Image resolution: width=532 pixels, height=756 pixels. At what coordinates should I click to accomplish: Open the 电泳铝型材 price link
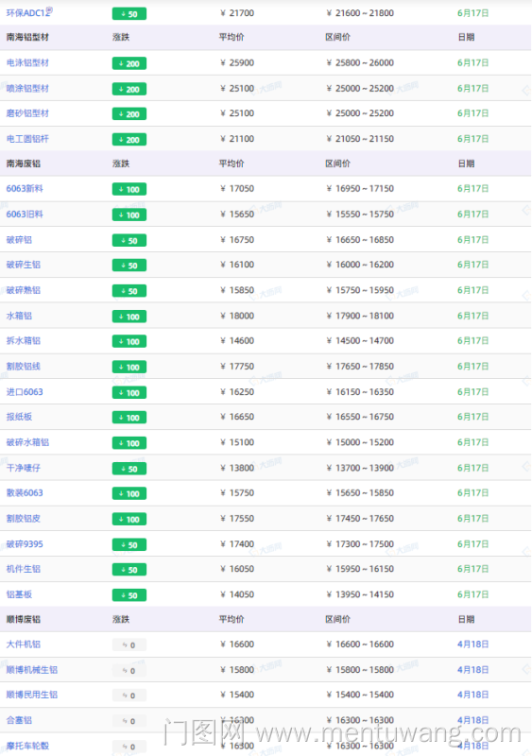[27, 62]
